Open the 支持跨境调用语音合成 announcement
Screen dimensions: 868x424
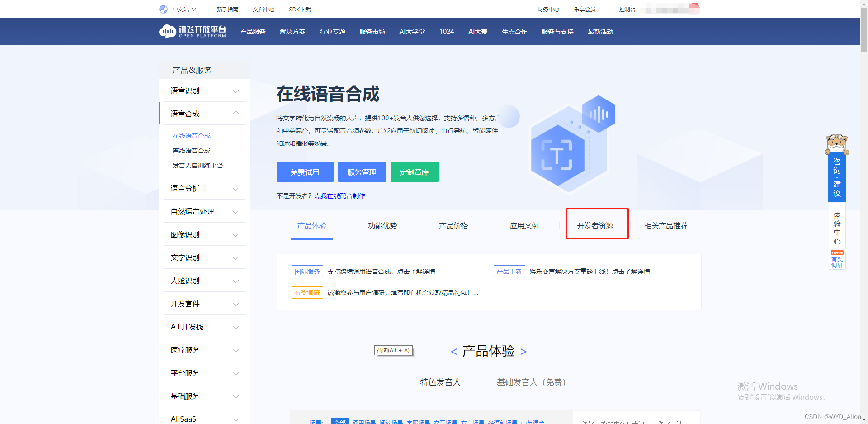tap(381, 272)
